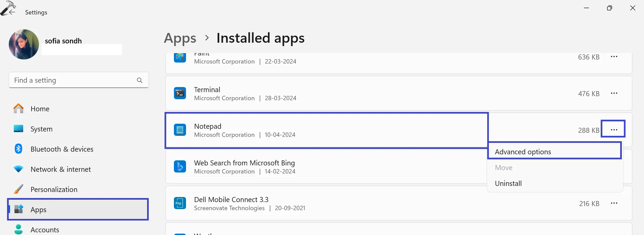Navigate to the Home settings page

point(40,109)
